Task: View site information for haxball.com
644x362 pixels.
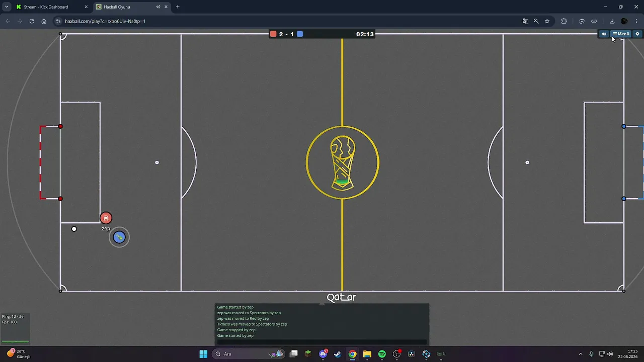Action: [58, 21]
